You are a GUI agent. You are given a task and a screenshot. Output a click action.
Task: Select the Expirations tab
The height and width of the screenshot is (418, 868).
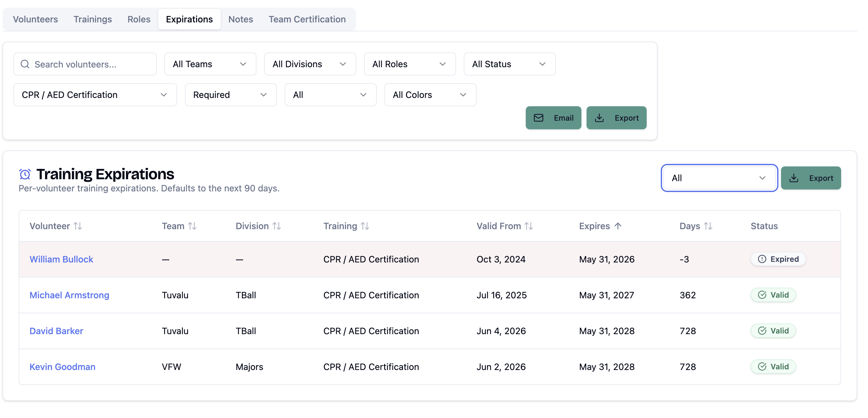pyautogui.click(x=189, y=19)
